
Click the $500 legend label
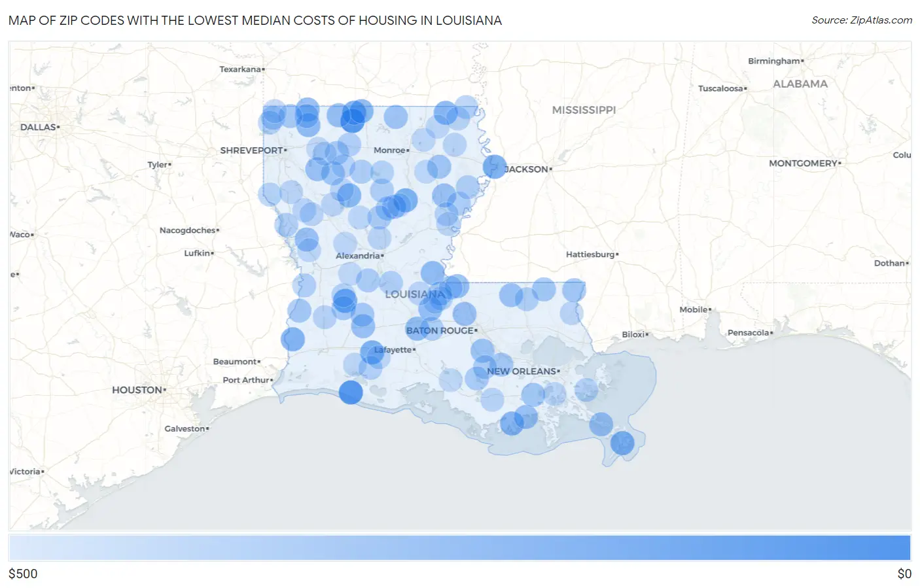coord(23,574)
